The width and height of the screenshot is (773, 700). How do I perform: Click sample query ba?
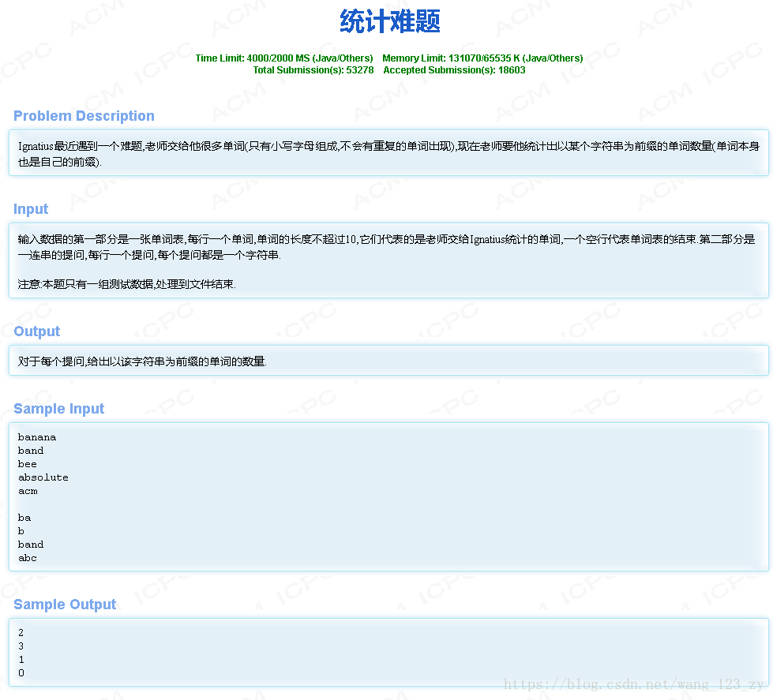24,518
